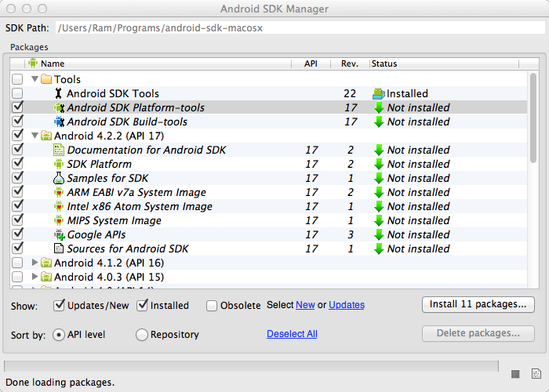The height and width of the screenshot is (392, 549).
Task: Select the Samples for SDK row
Action: (x=268, y=178)
